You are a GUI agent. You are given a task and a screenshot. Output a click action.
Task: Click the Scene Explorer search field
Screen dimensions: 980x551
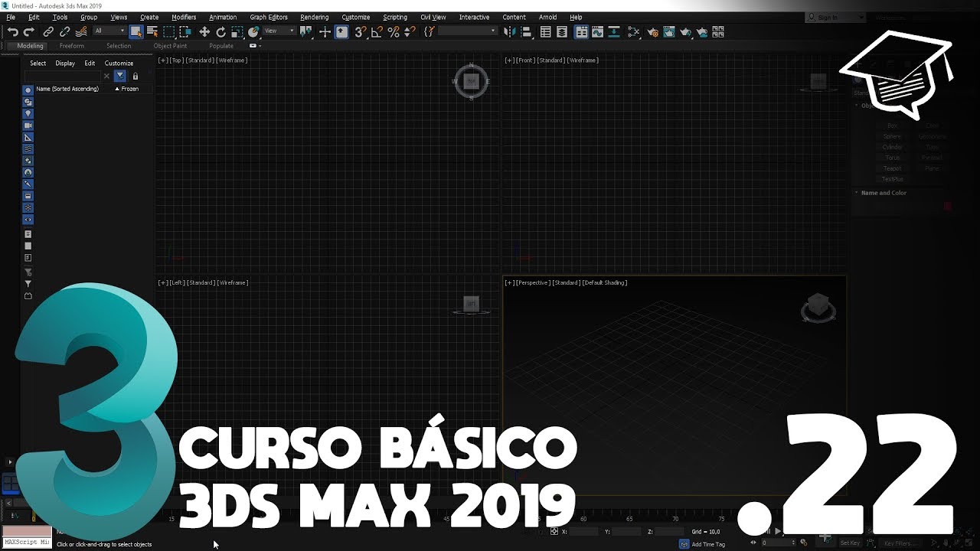64,76
